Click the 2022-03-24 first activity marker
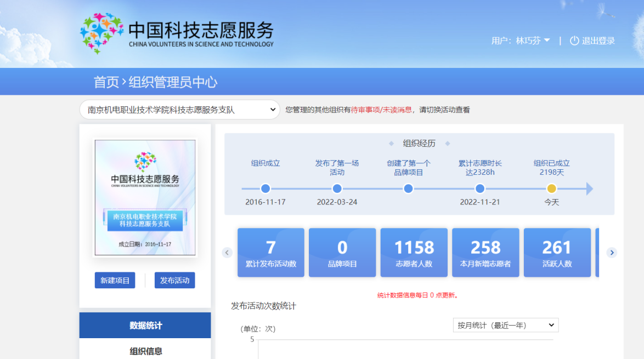644x359 pixels. pos(337,189)
